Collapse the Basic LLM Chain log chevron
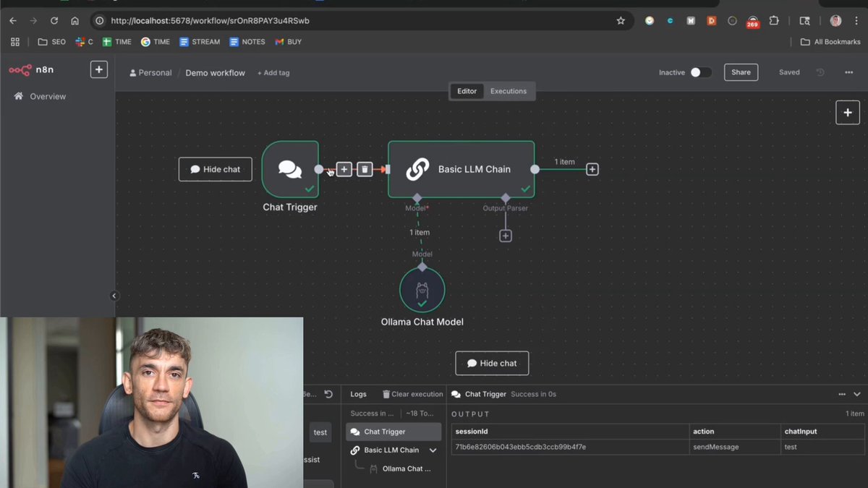Screen dimensions: 868x488 click(433, 450)
